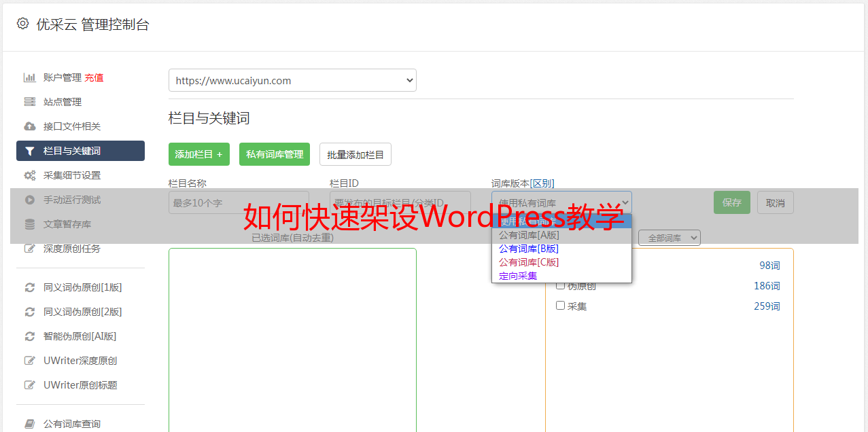This screenshot has width=868, height=432.
Task: Open UWriter深度原创 in the sidebar
Action: coord(80,361)
